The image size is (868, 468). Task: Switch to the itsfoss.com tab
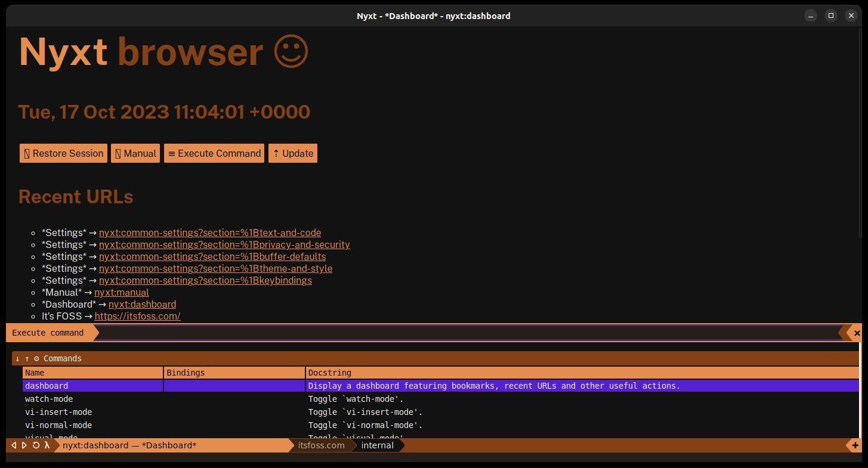click(321, 445)
